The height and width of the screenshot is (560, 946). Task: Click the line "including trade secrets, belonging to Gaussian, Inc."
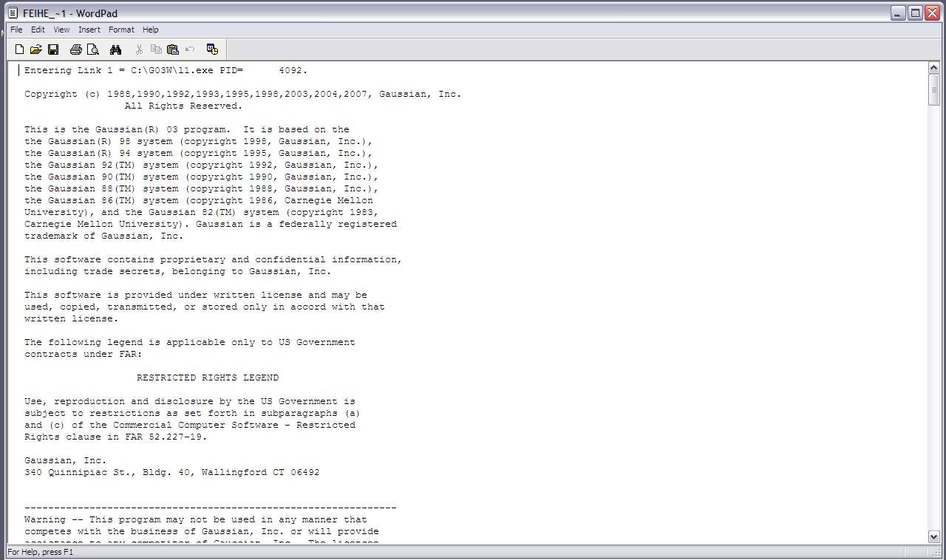(177, 271)
